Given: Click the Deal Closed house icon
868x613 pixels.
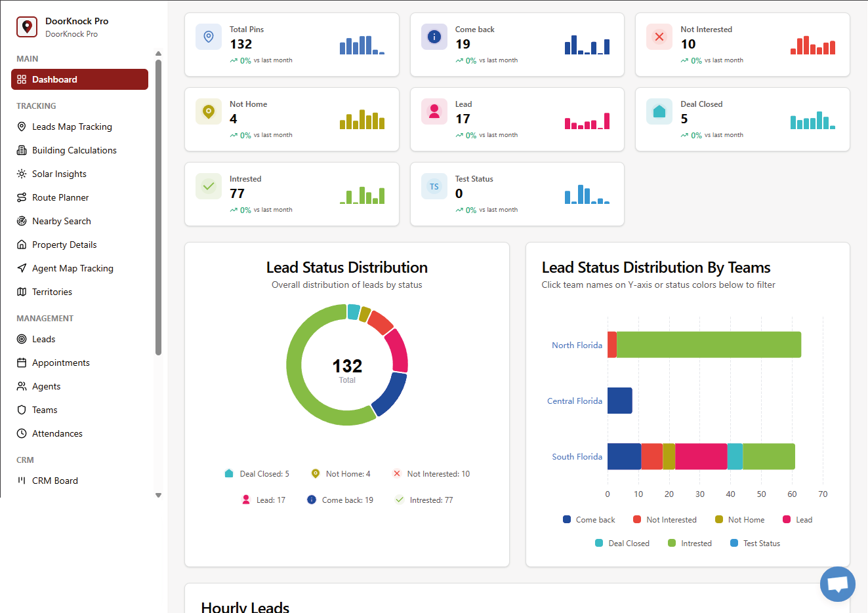Looking at the screenshot, I should point(659,111).
